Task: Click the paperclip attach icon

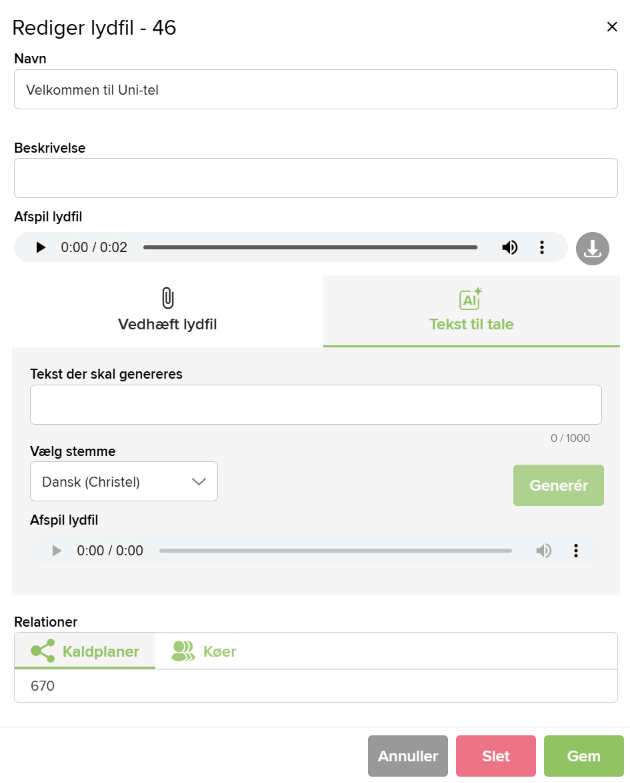Action: (167, 298)
